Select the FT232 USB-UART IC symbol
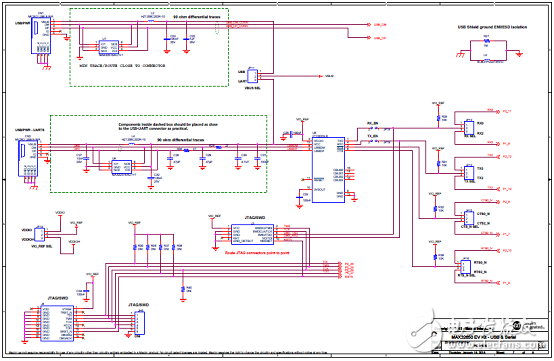 click(x=328, y=170)
